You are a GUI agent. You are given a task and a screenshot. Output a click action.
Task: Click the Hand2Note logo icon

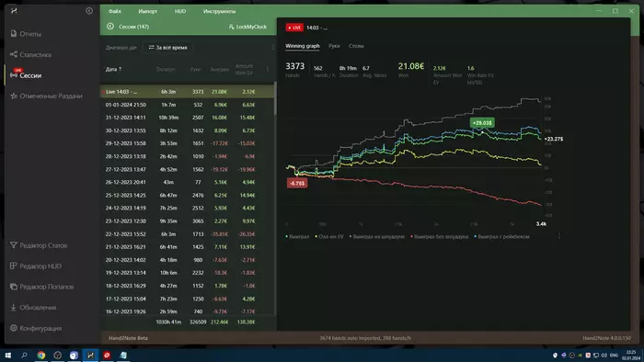[x=14, y=11]
